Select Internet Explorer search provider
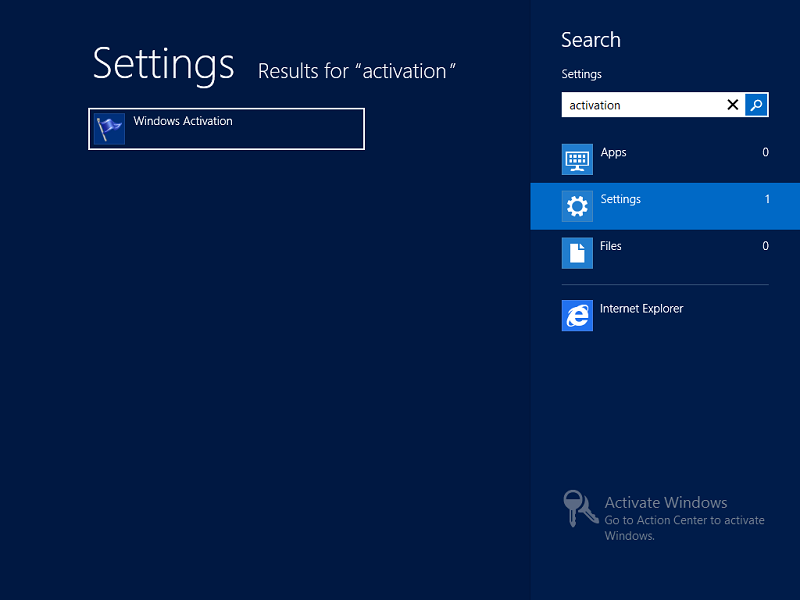800x600 pixels. 640,309
